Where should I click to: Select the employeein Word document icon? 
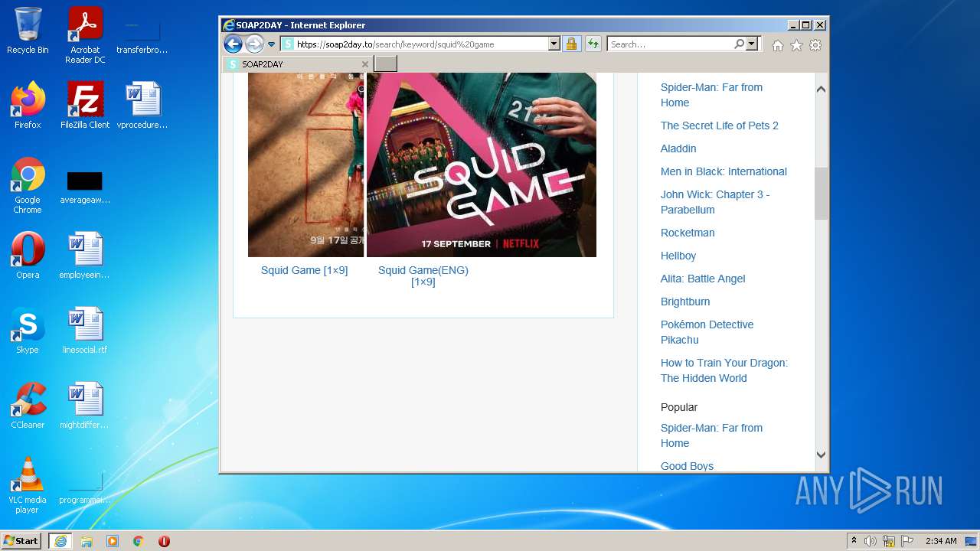[85, 256]
